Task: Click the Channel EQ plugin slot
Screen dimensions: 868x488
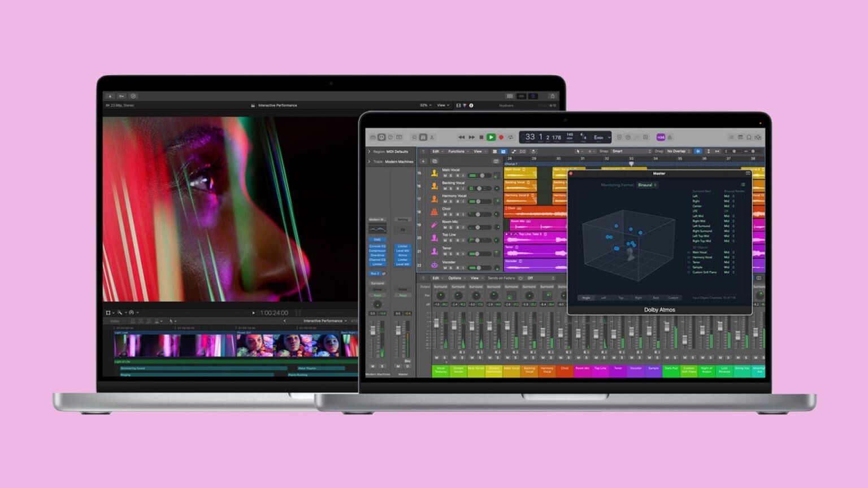Action: point(377,260)
